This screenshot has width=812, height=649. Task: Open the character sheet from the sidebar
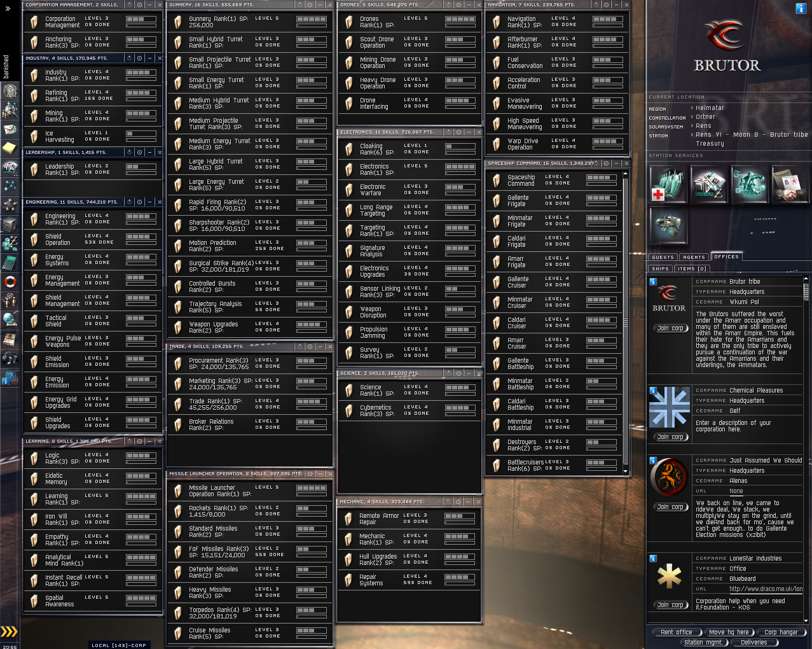coord(10,91)
